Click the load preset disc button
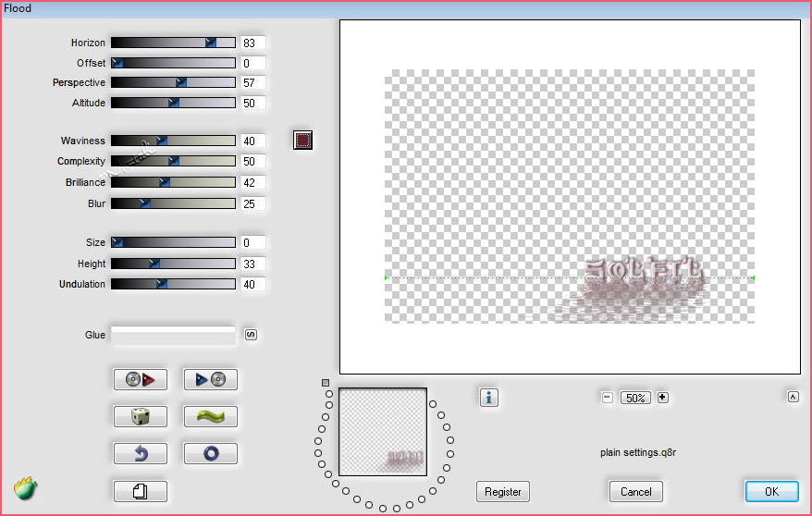 coord(141,379)
